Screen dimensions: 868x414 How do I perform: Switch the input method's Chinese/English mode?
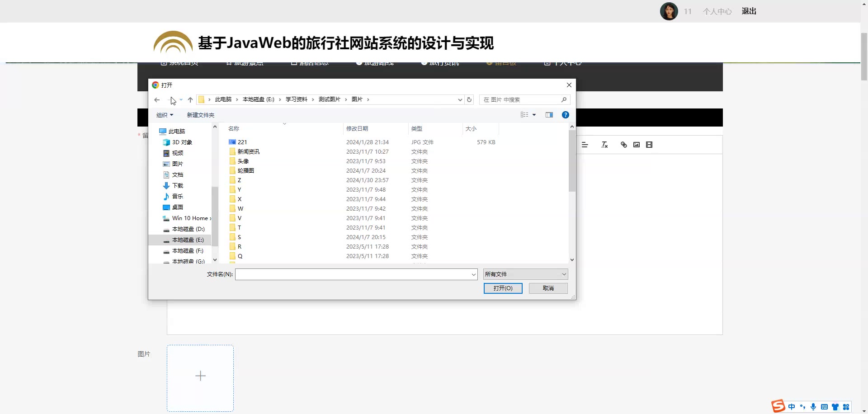tap(792, 407)
